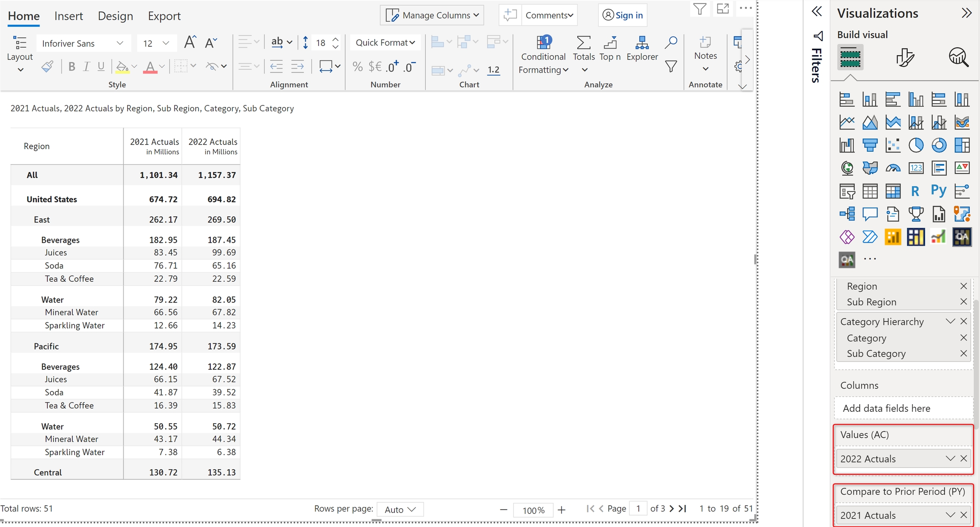Viewport: 980px width, 527px height.
Task: Toggle bold text formatting
Action: [x=71, y=67]
